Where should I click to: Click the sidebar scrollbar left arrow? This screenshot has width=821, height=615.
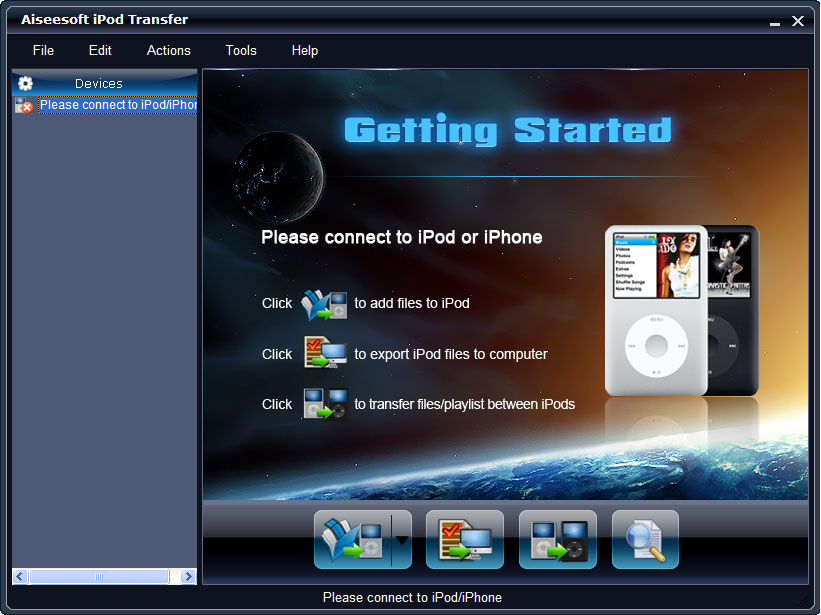coord(20,577)
